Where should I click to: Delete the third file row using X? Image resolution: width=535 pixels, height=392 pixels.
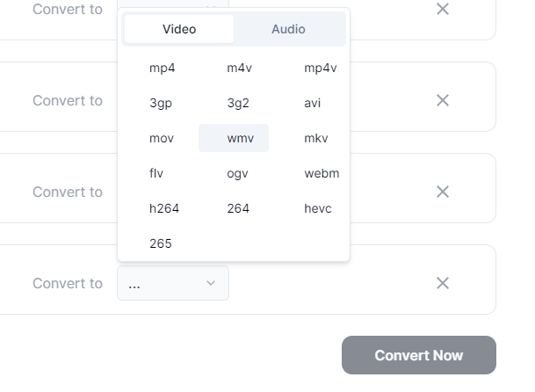tap(443, 192)
